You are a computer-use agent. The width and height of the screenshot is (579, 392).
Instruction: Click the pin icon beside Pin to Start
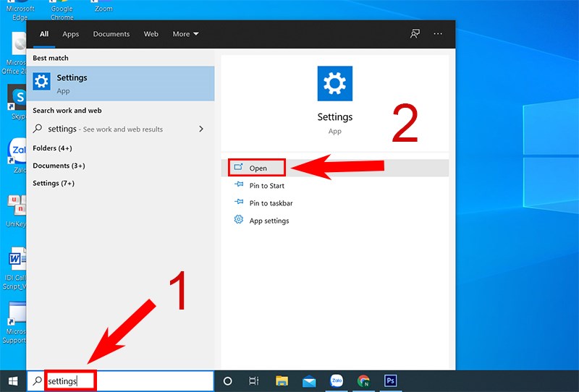click(x=239, y=184)
